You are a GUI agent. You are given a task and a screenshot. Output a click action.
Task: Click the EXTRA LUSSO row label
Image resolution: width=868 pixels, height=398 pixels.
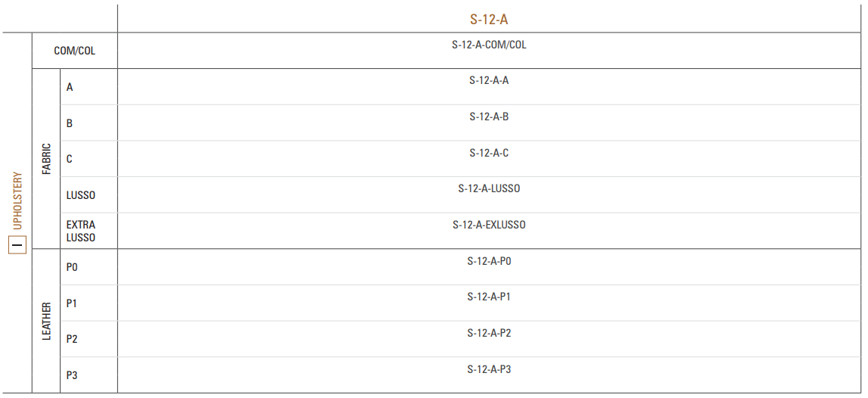[x=81, y=232]
